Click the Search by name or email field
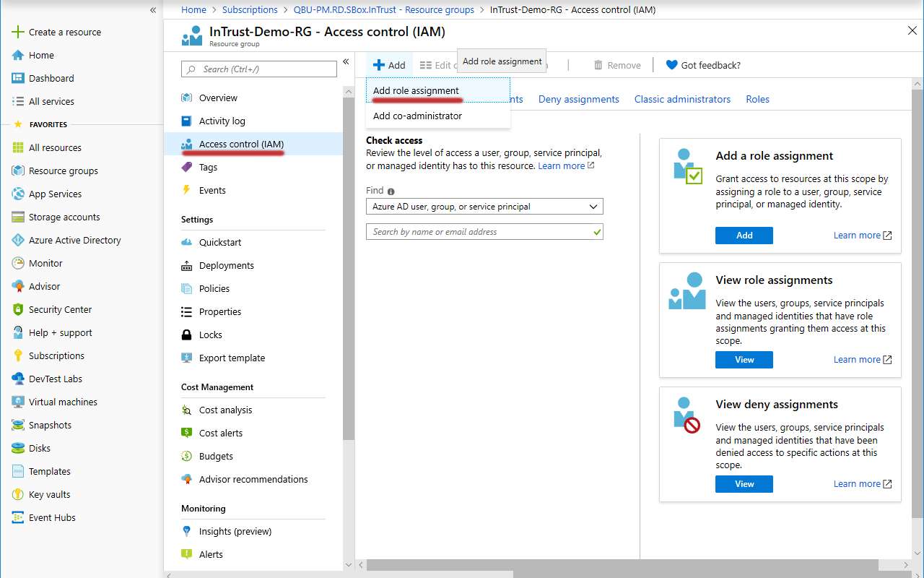 click(480, 232)
